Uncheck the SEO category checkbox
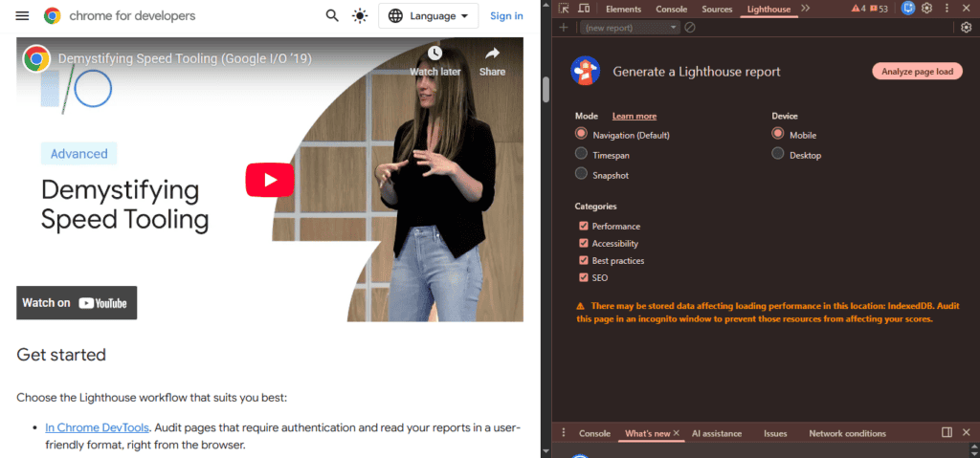 pyautogui.click(x=584, y=277)
